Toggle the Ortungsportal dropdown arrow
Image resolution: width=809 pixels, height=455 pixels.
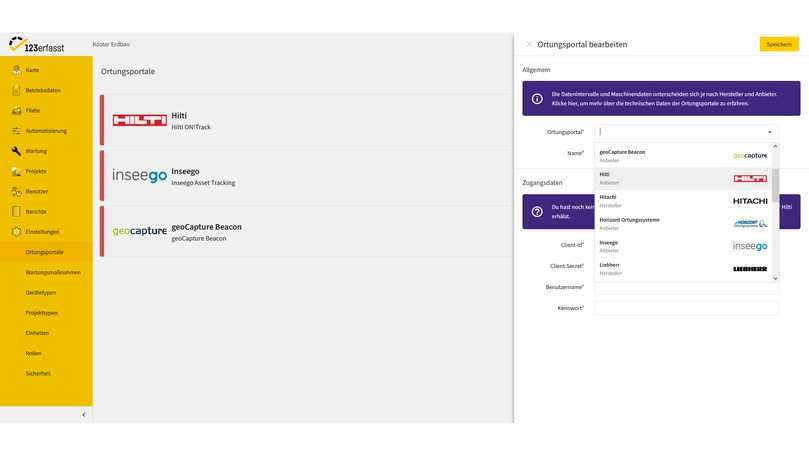(x=769, y=132)
